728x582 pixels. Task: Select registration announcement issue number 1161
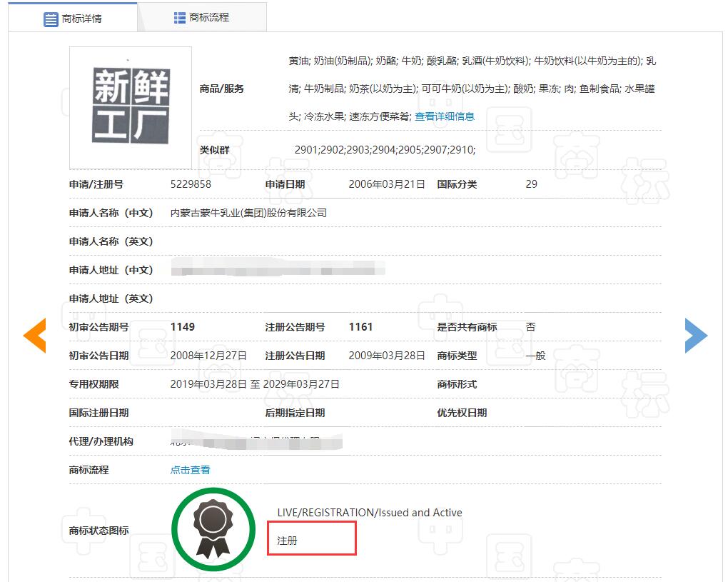360,327
